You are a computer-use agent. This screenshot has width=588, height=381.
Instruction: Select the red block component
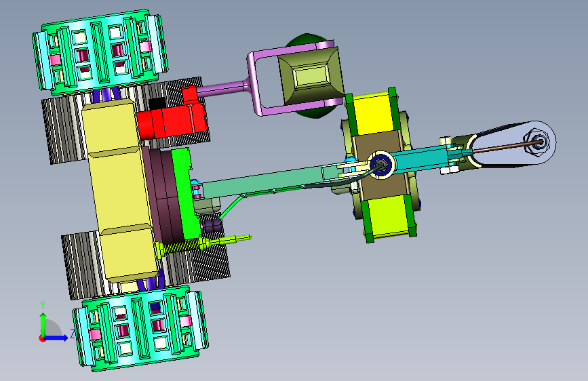click(172, 118)
